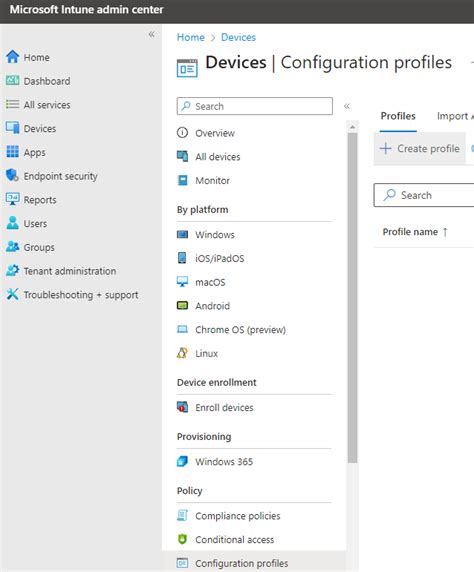
Task: Click the Tenant administration sidebar text
Action: 70,271
